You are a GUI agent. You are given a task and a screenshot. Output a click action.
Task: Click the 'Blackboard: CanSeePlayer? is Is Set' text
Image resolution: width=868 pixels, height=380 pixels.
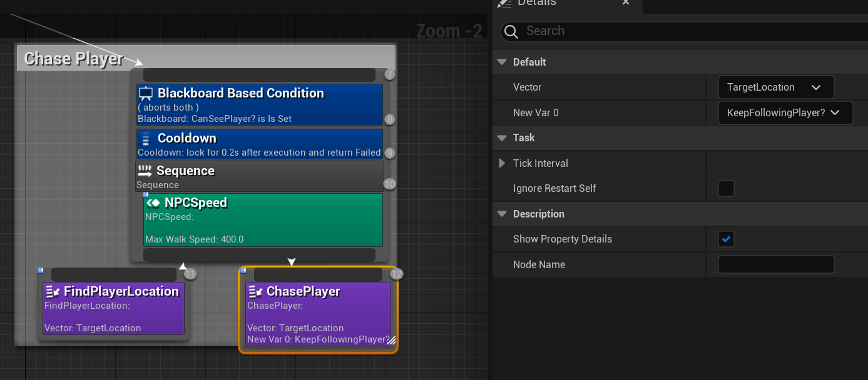(215, 119)
